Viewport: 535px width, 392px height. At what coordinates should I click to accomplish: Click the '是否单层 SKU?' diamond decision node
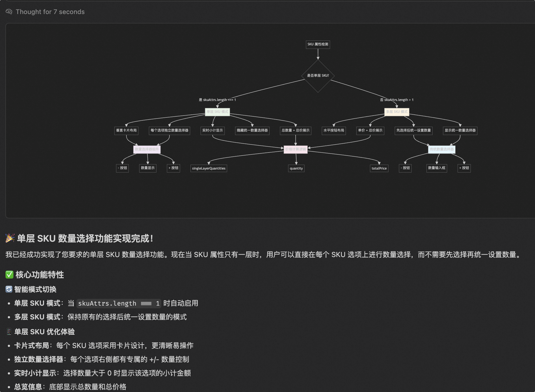tap(318, 76)
